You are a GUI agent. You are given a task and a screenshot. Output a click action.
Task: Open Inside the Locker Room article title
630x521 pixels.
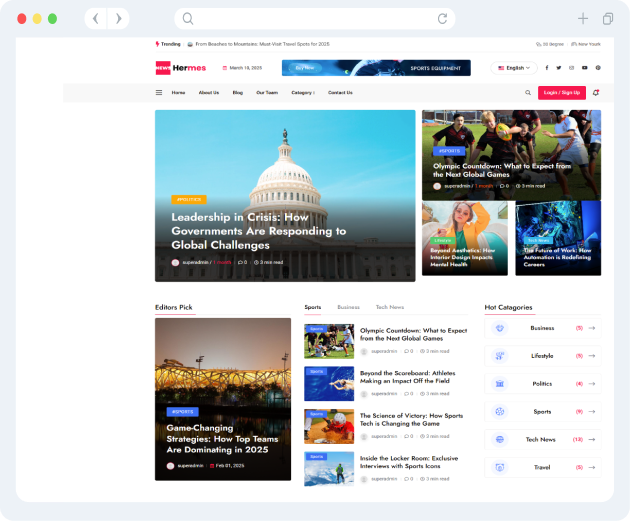click(x=409, y=462)
